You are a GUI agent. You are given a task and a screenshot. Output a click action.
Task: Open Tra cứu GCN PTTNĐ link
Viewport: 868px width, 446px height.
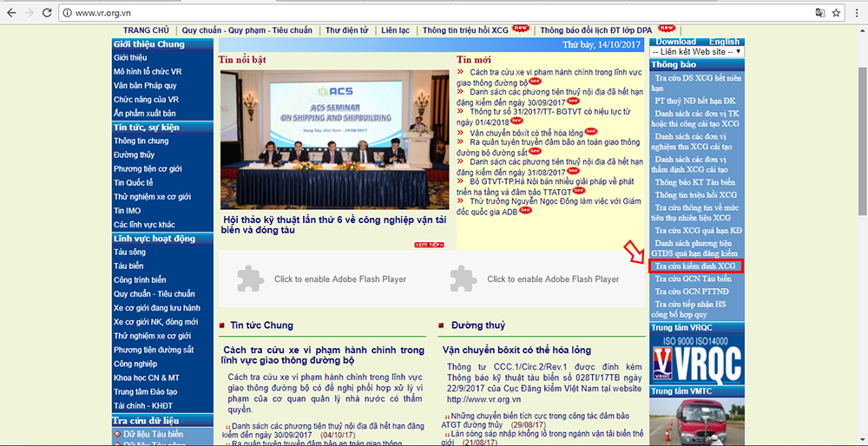(692, 291)
